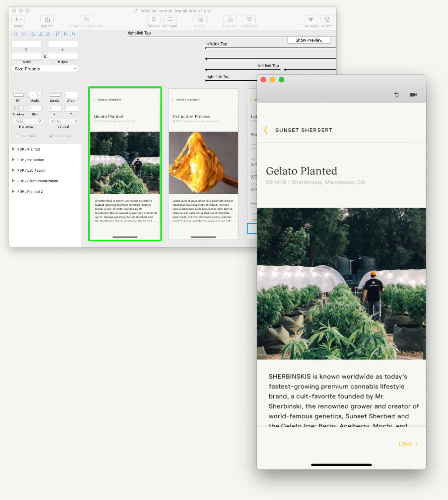Image resolution: width=448 pixels, height=500 pixels.
Task: Click the Width size input field
Action: (x=27, y=56)
